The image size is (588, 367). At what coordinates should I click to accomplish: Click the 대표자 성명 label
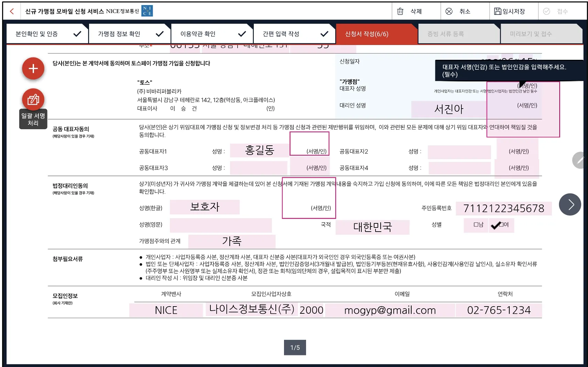click(x=353, y=89)
